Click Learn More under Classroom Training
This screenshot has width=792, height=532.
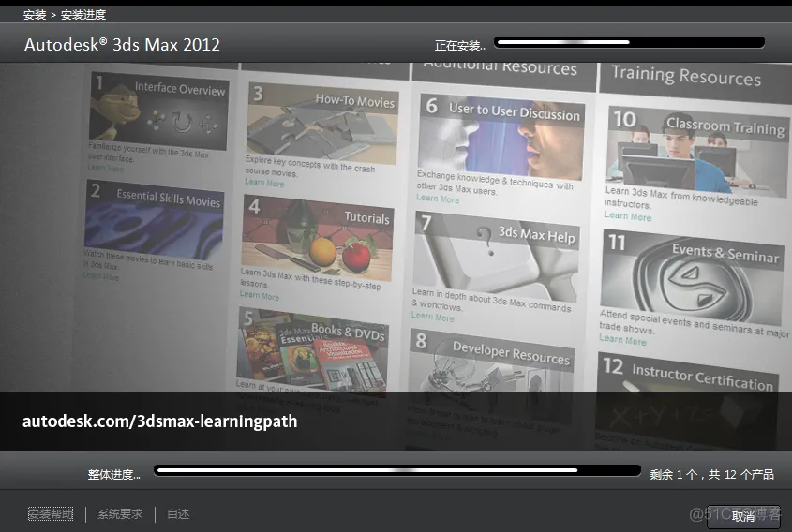pyautogui.click(x=628, y=216)
